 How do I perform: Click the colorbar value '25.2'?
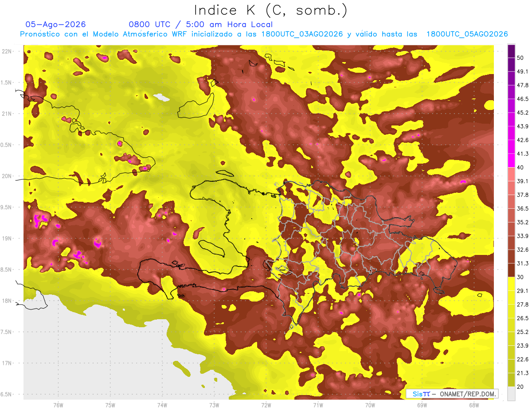522,332
